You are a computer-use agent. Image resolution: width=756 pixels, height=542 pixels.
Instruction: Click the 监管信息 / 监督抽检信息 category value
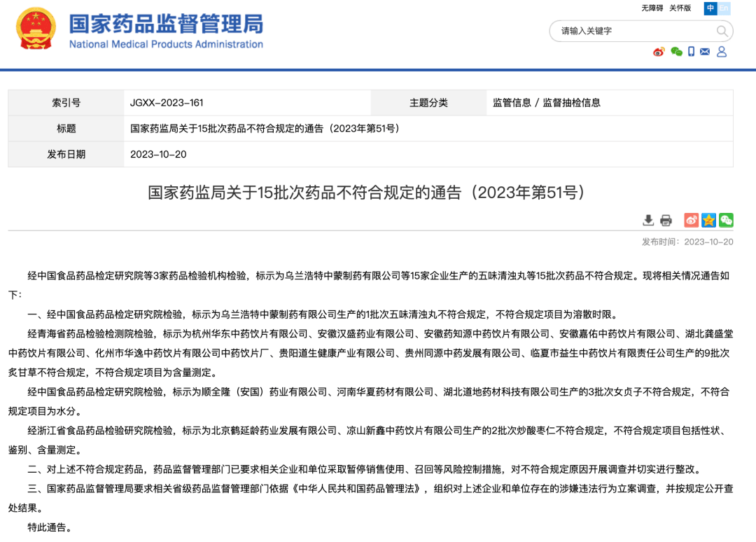tap(546, 103)
